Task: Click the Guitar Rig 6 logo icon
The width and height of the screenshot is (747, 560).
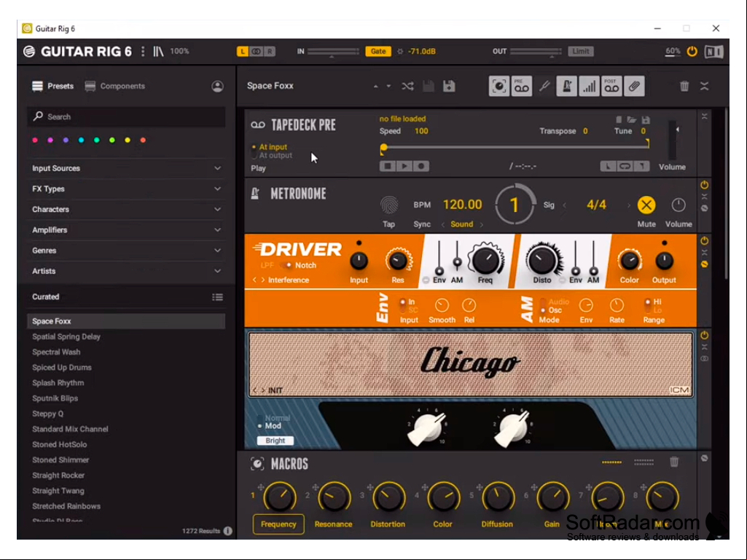Action: point(29,52)
